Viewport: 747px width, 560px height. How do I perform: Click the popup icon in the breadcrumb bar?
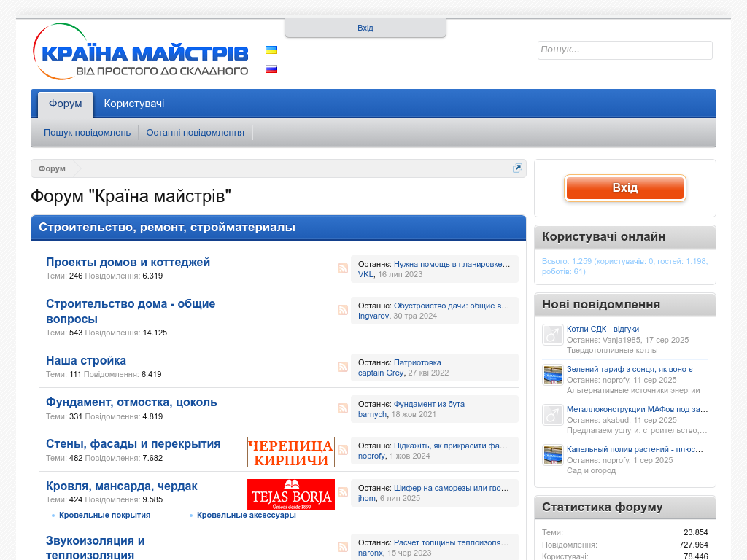coord(517,168)
